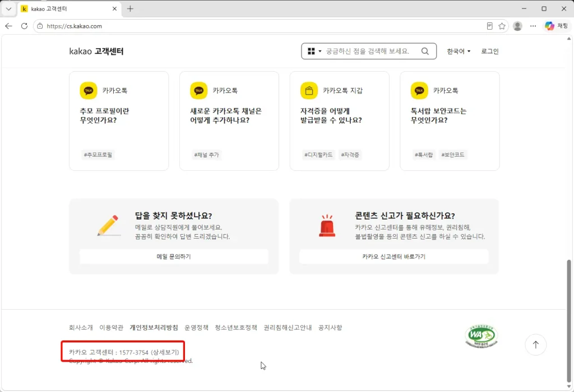Click the pencil icon beside 답을 찾지 못하셨나요?
574x392 pixels.
[108, 226]
